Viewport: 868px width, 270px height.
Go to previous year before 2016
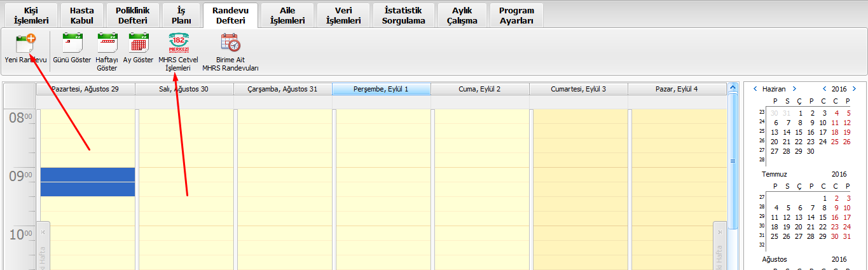click(x=825, y=89)
